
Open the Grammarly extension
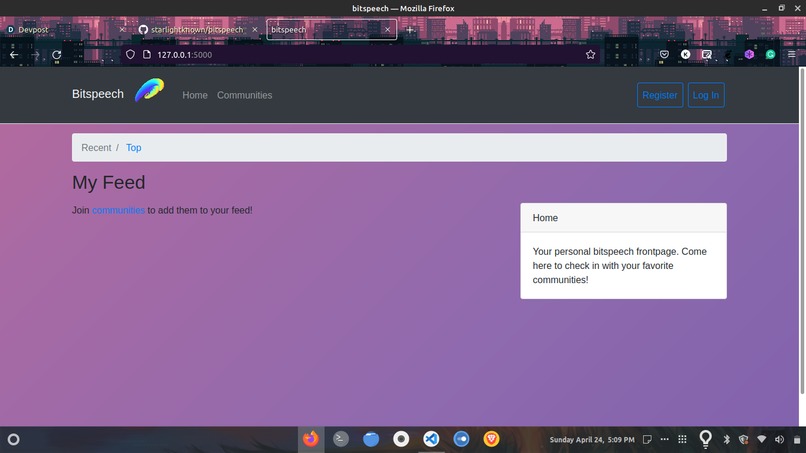point(770,54)
